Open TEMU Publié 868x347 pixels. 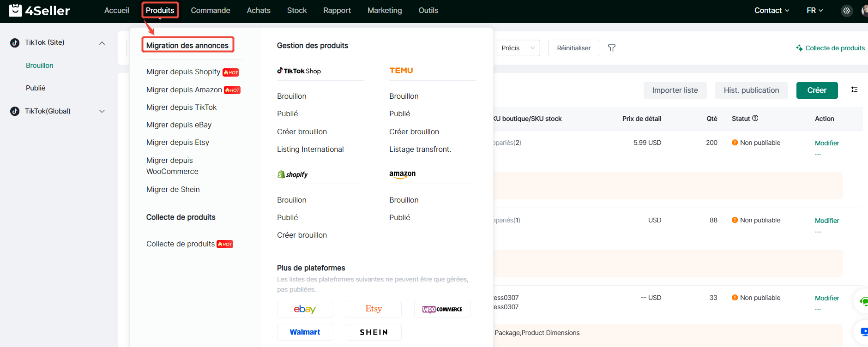400,114
